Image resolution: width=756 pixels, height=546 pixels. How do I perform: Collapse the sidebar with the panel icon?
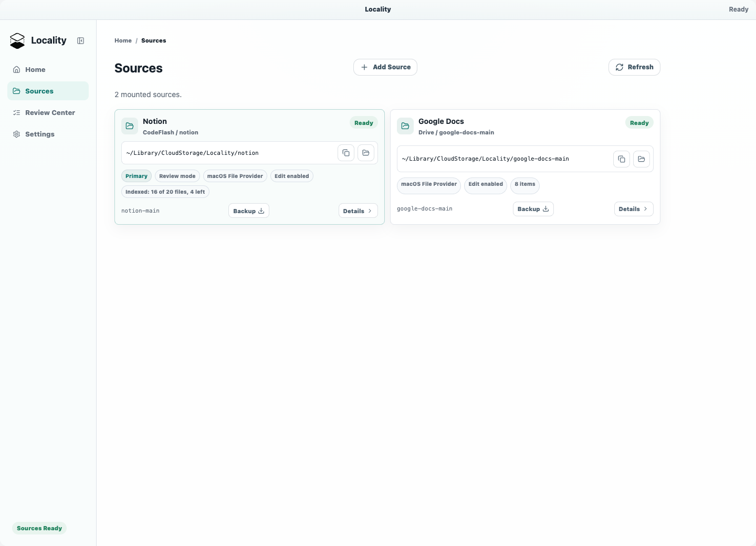[x=81, y=41]
